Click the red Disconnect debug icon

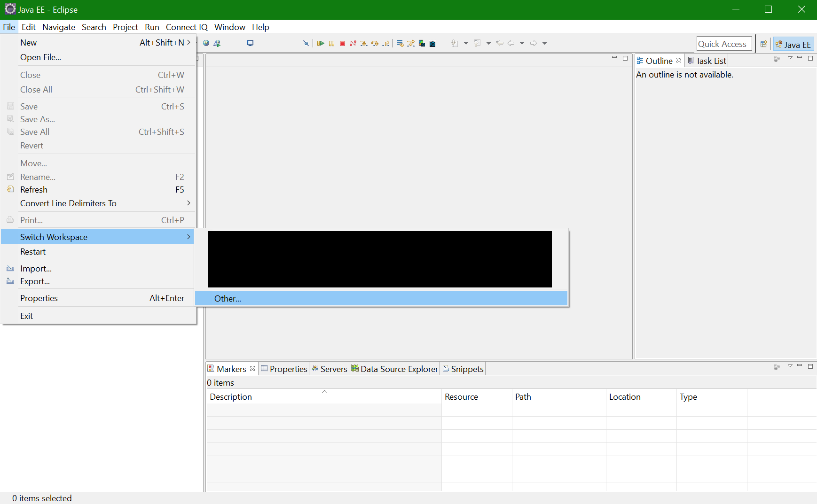[353, 43]
